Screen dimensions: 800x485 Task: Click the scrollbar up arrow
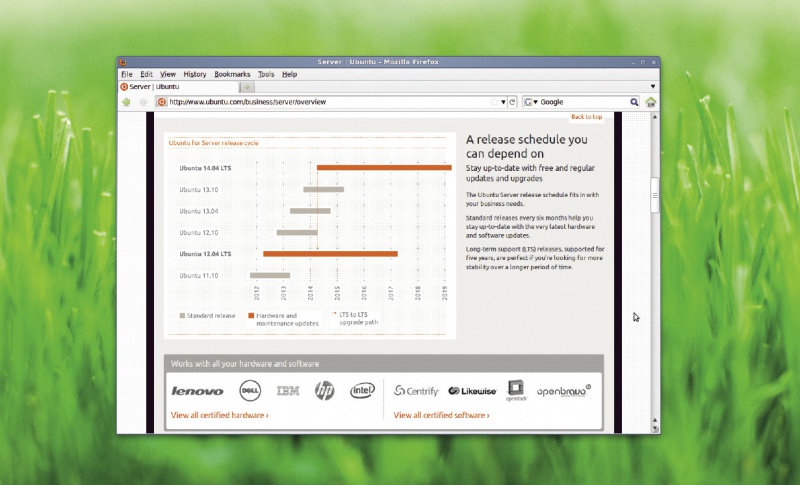[x=655, y=117]
